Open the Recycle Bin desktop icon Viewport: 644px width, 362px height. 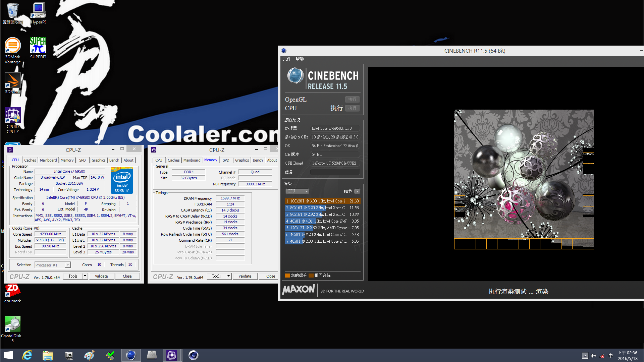[13, 13]
